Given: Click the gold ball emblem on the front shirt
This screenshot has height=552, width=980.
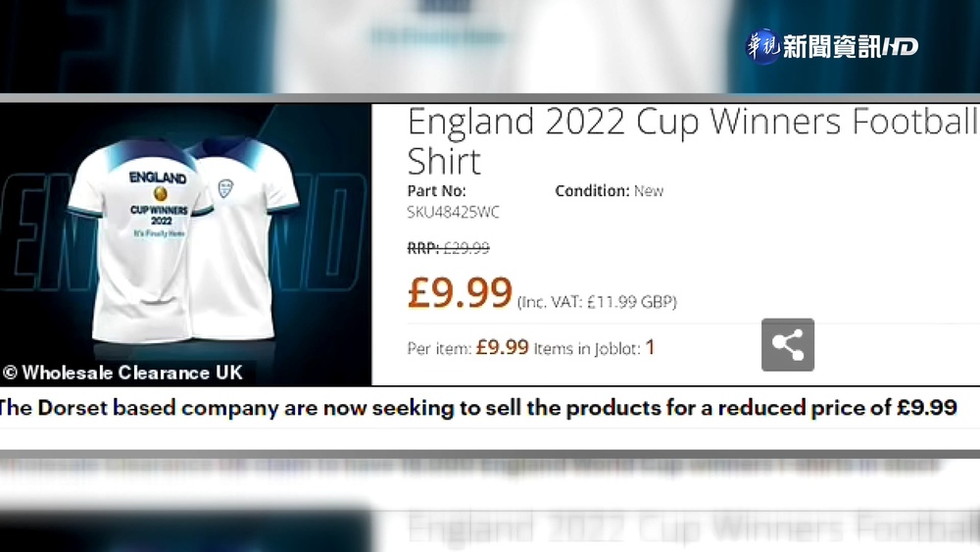Looking at the screenshot, I should 160,194.
